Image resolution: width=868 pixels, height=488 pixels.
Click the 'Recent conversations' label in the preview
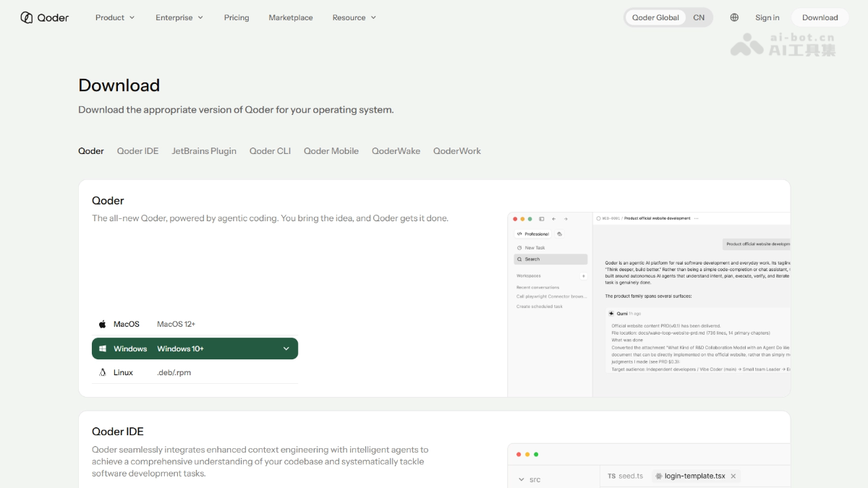(537, 287)
